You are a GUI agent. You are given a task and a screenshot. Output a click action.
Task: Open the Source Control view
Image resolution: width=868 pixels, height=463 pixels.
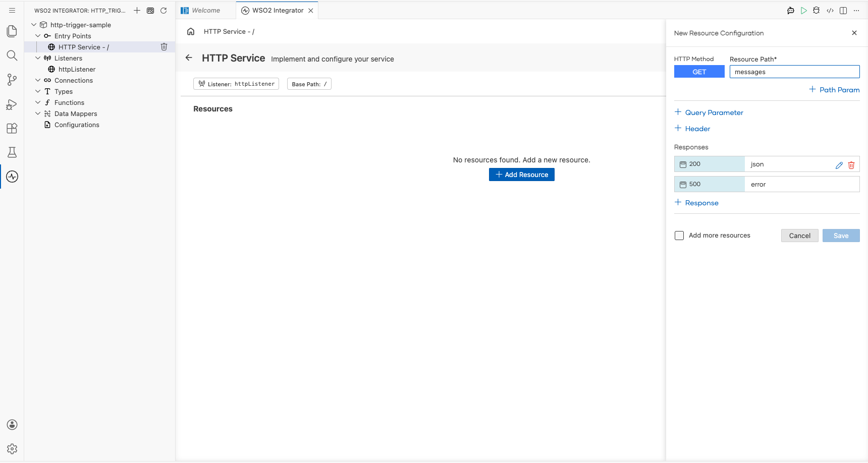12,80
